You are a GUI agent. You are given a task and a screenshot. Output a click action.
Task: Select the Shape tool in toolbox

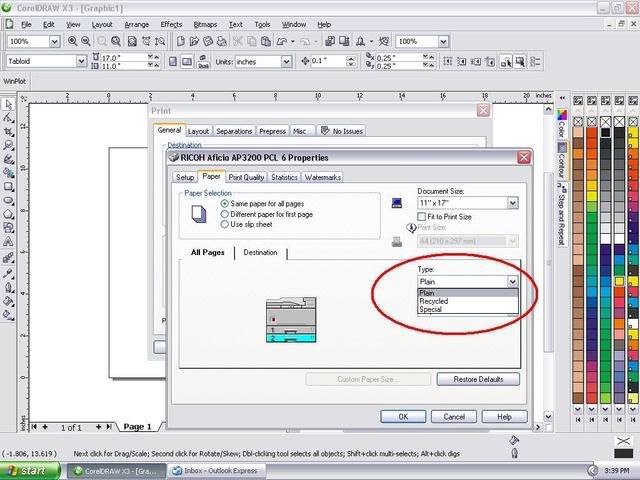pyautogui.click(x=8, y=118)
